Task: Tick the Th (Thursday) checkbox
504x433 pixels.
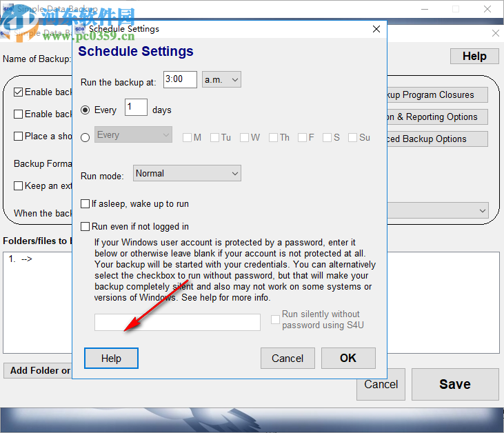Action: tap(273, 138)
